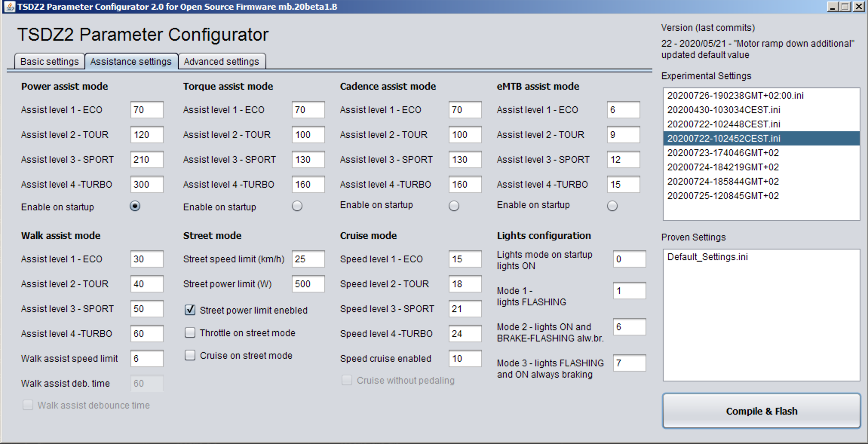
Task: Click Cruise Speed level 3 SPORT field
Action: click(x=465, y=309)
